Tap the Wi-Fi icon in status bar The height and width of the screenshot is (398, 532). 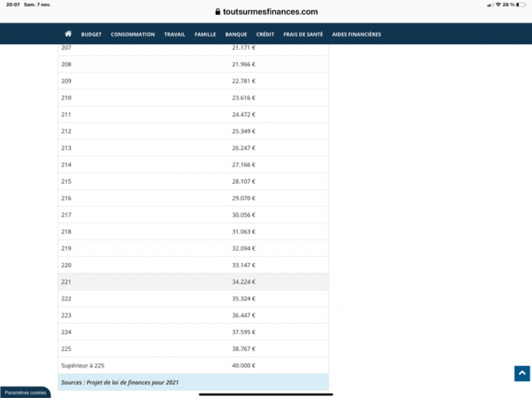click(x=498, y=5)
